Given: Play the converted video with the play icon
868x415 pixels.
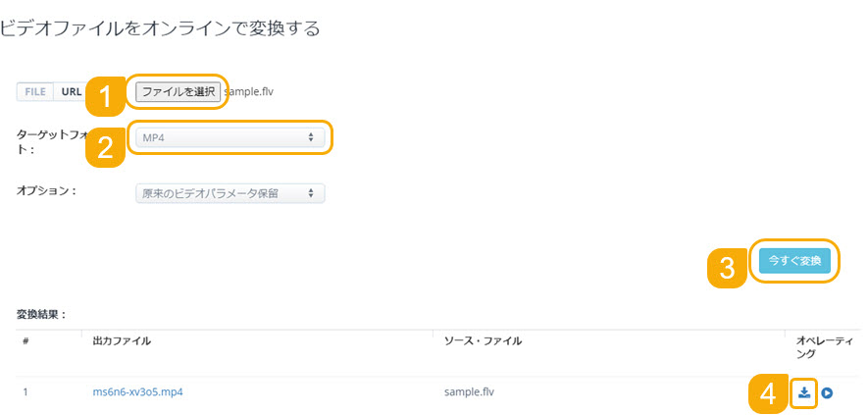Looking at the screenshot, I should (827, 392).
